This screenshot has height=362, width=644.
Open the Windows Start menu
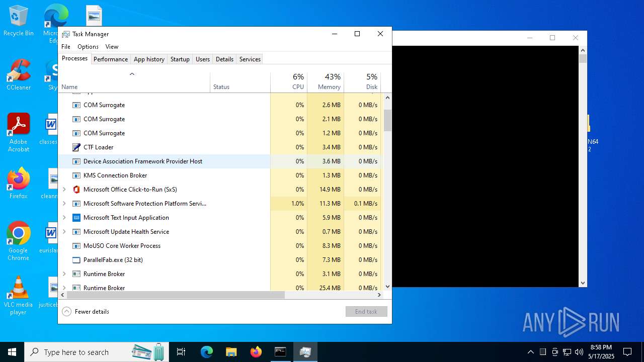[12, 352]
